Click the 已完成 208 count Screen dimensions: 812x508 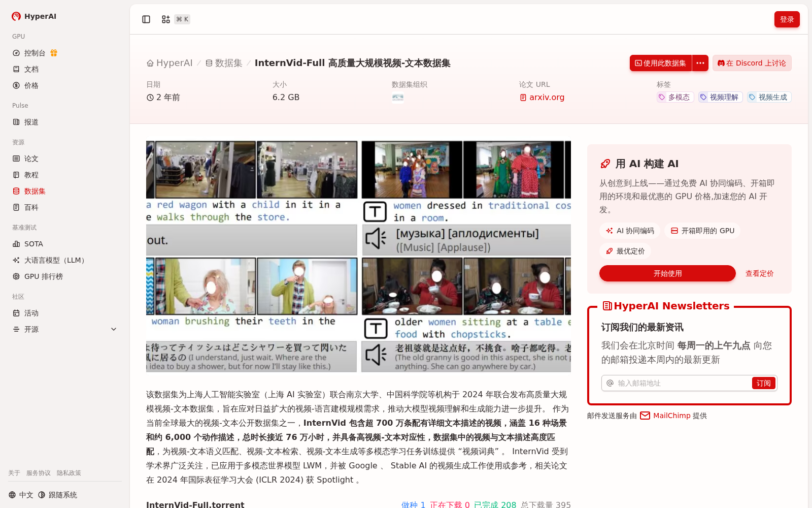coord(495,504)
